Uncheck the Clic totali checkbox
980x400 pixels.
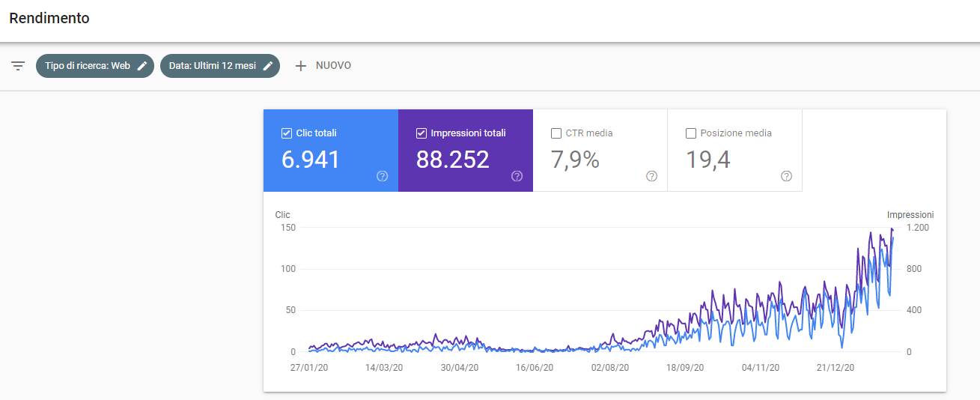click(286, 133)
